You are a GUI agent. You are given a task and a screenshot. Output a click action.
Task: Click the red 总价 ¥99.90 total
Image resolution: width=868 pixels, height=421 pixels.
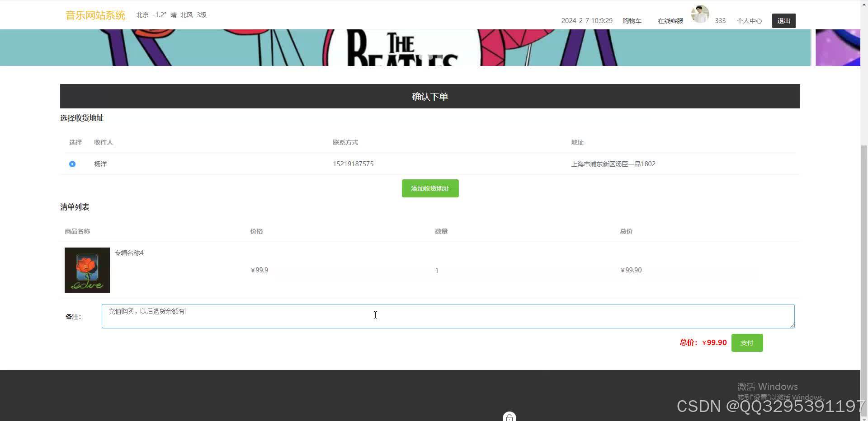point(703,343)
